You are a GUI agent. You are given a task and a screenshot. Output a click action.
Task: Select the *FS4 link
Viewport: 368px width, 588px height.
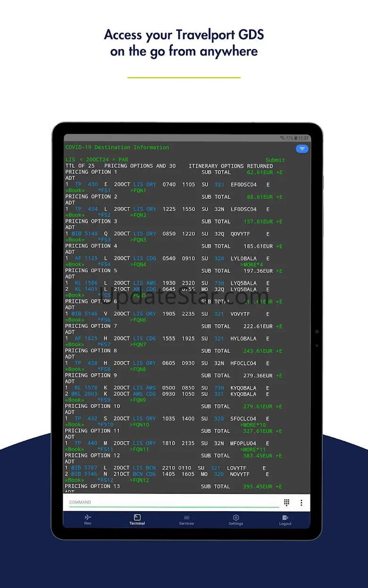(x=104, y=265)
